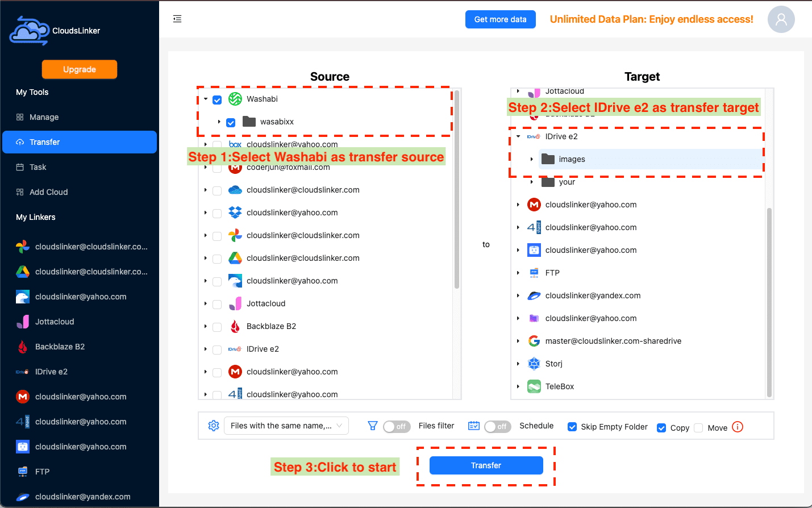Click the MEGA icon in sidebar linkers

click(23, 397)
